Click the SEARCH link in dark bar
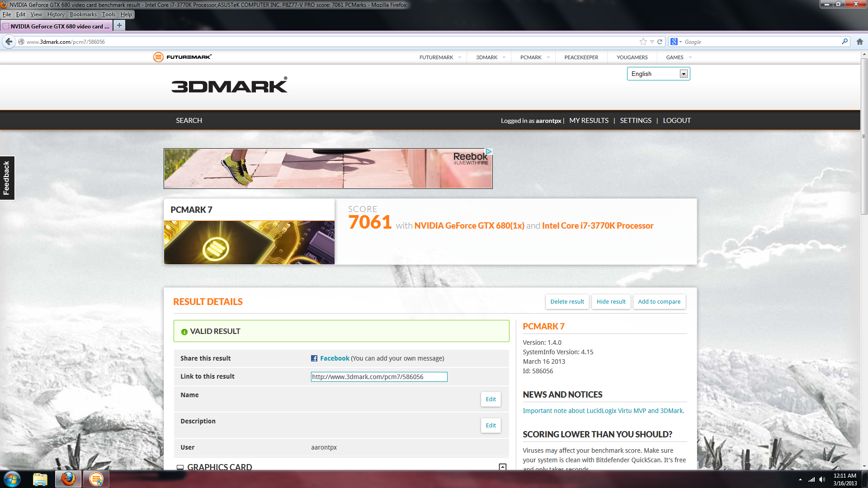 point(189,121)
